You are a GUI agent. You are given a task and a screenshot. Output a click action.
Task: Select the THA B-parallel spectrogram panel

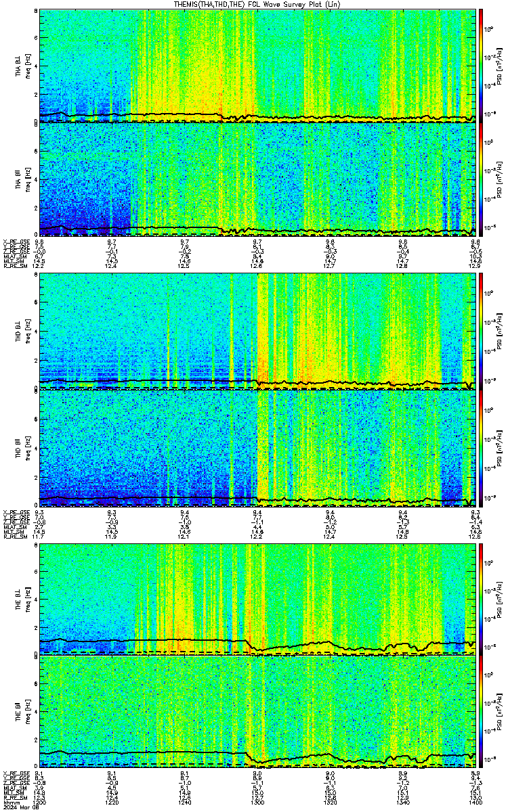click(x=257, y=179)
